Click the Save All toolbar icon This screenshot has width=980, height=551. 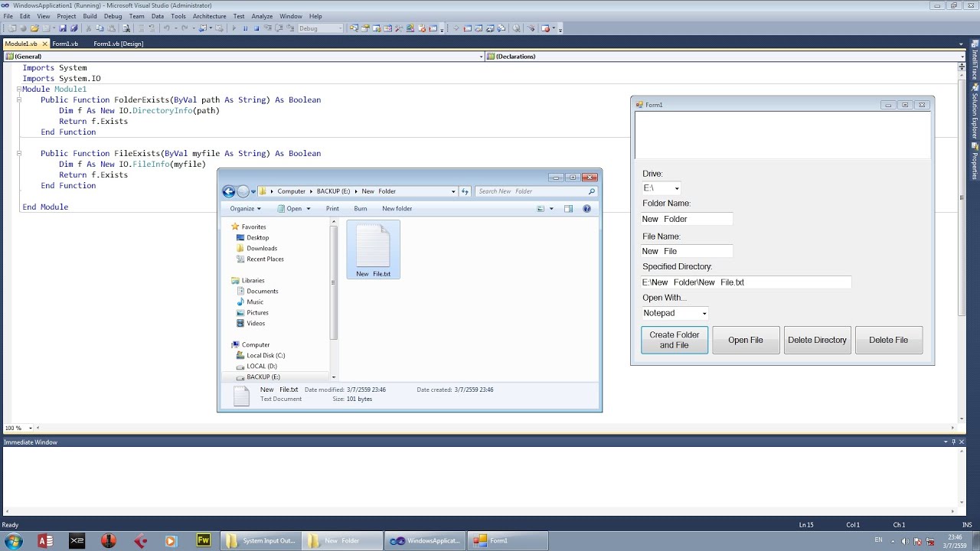coord(73,28)
